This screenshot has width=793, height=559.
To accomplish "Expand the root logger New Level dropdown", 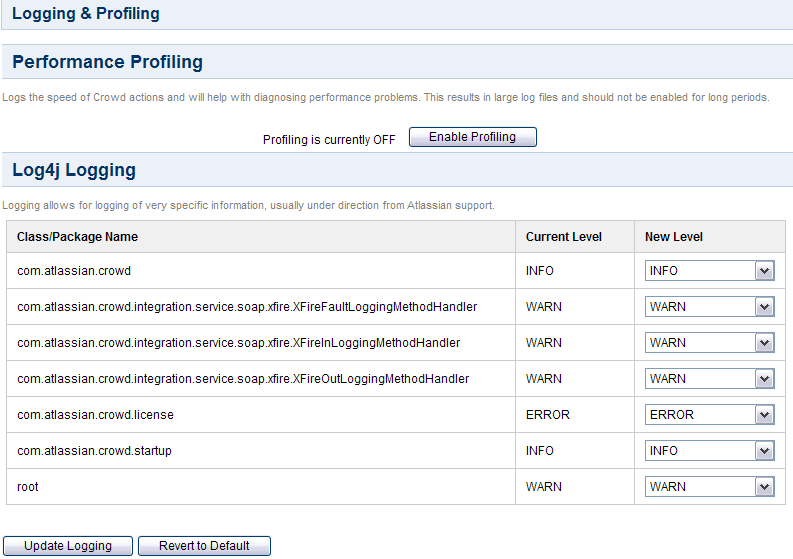I will (x=710, y=487).
